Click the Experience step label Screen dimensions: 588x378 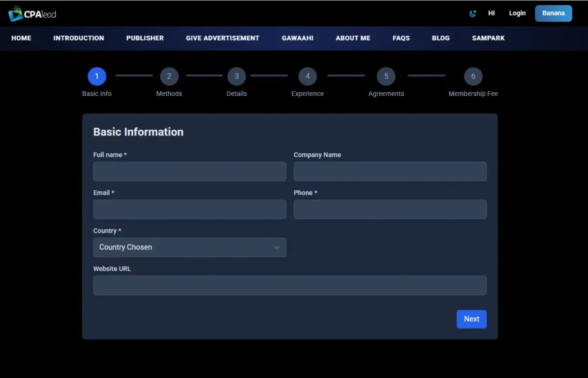point(308,93)
